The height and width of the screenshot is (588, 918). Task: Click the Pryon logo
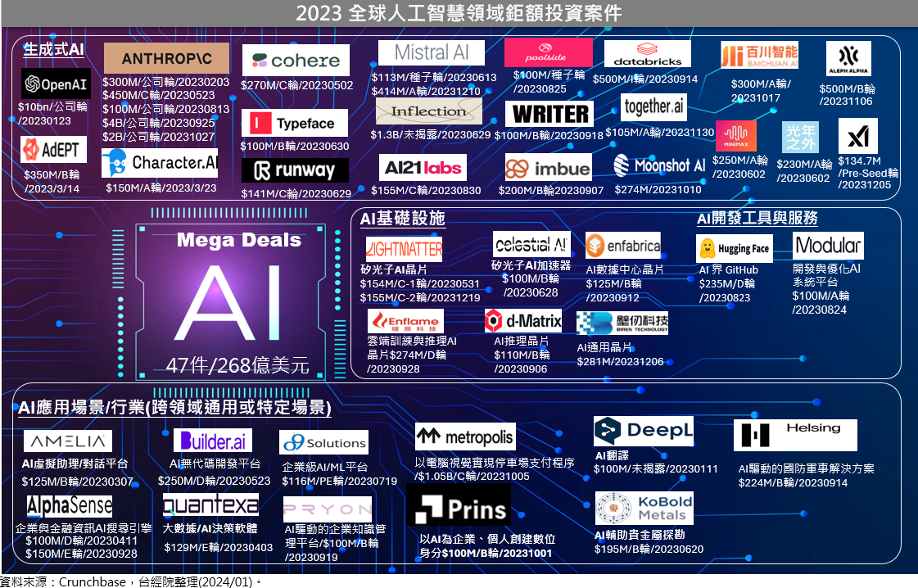pos(328,509)
